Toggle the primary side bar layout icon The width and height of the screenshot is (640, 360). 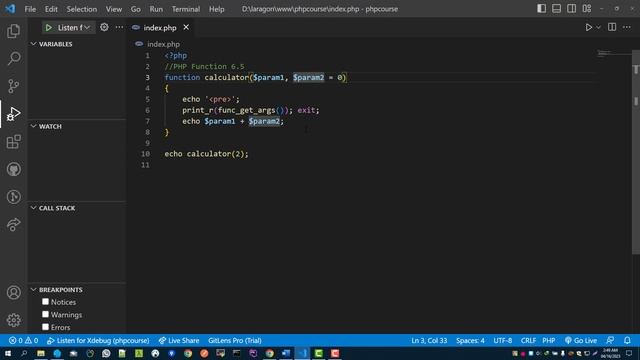pyautogui.click(x=541, y=9)
